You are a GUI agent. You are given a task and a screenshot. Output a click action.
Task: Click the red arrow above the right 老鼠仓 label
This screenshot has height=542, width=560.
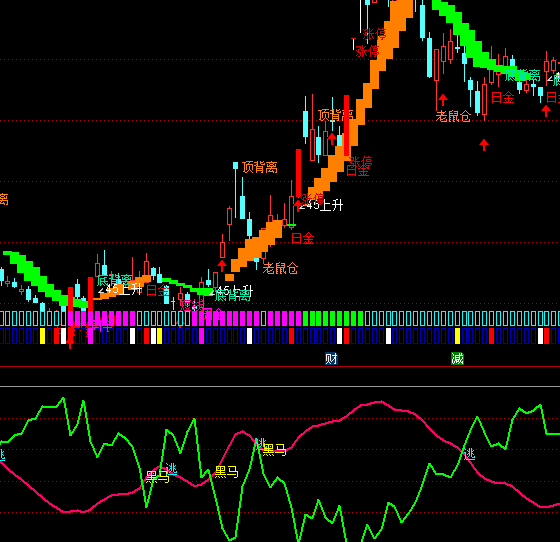pyautogui.click(x=443, y=100)
